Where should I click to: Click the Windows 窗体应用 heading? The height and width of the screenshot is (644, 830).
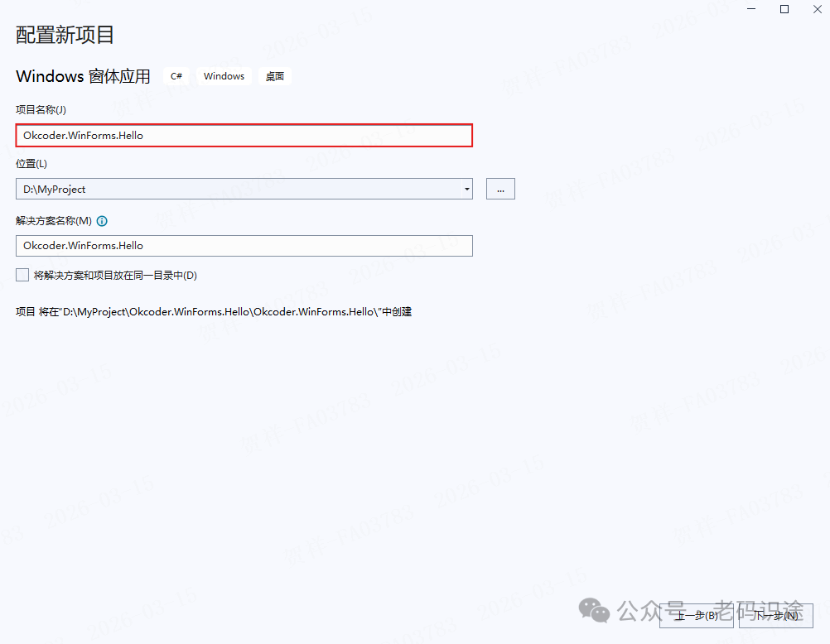coord(83,76)
